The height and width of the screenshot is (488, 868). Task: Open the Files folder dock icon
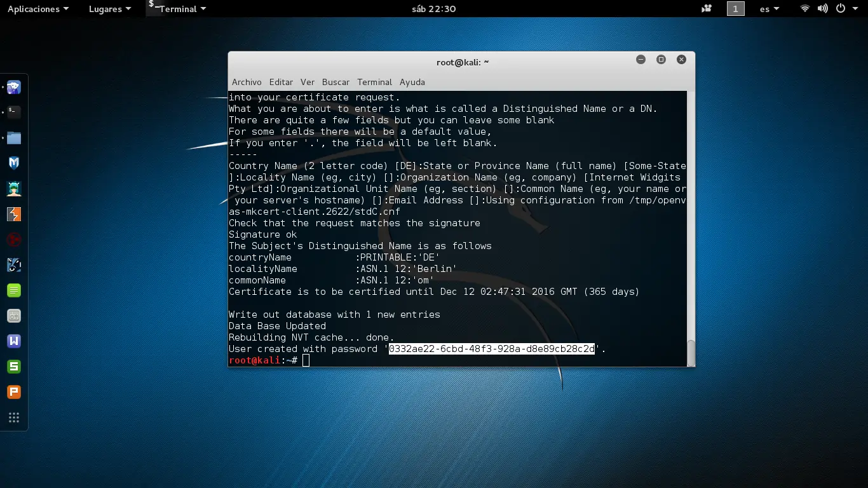click(x=14, y=138)
